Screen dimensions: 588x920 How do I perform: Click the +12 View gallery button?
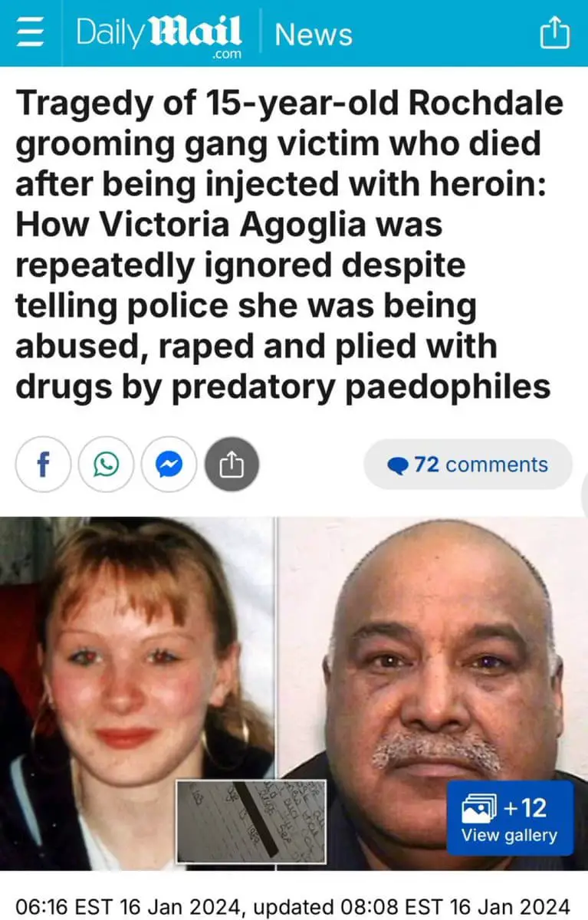pyautogui.click(x=510, y=818)
